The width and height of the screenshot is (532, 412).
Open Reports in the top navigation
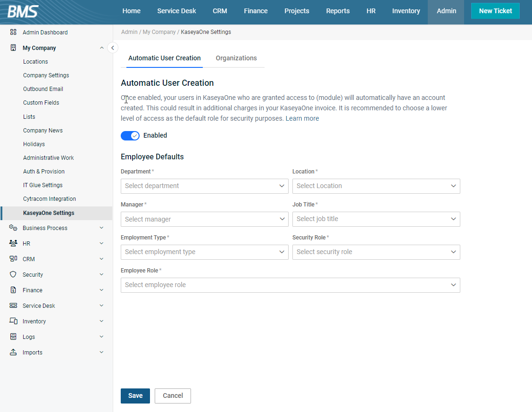[338, 11]
